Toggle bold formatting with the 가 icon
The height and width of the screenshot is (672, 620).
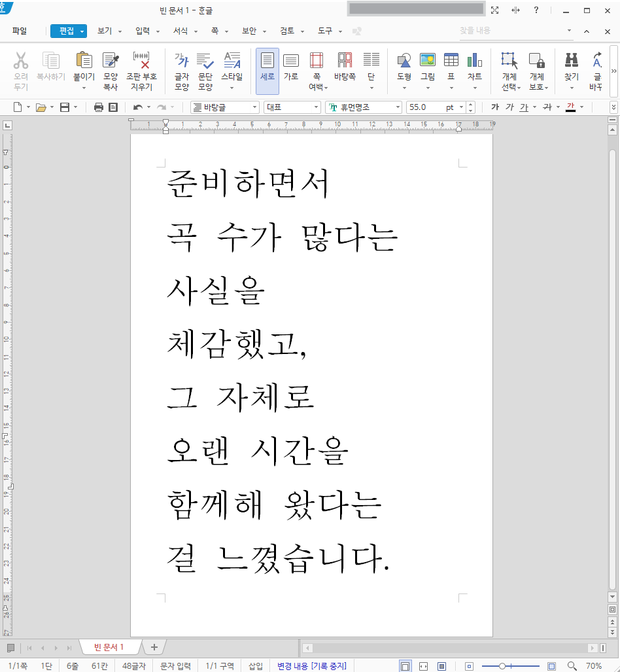495,107
